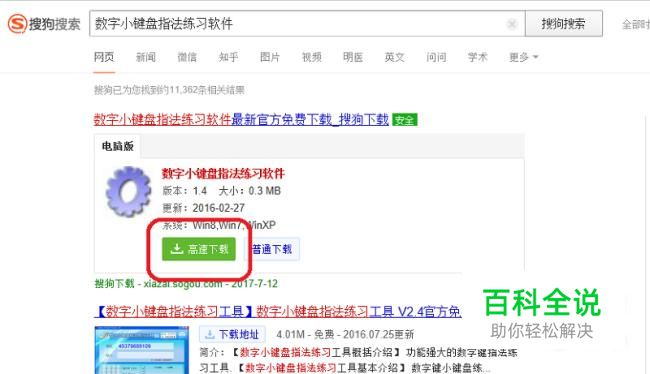Click text 4.01M - 免费 - 2016.07.25更新
Viewport: 650px width, 374px height.
click(x=345, y=334)
